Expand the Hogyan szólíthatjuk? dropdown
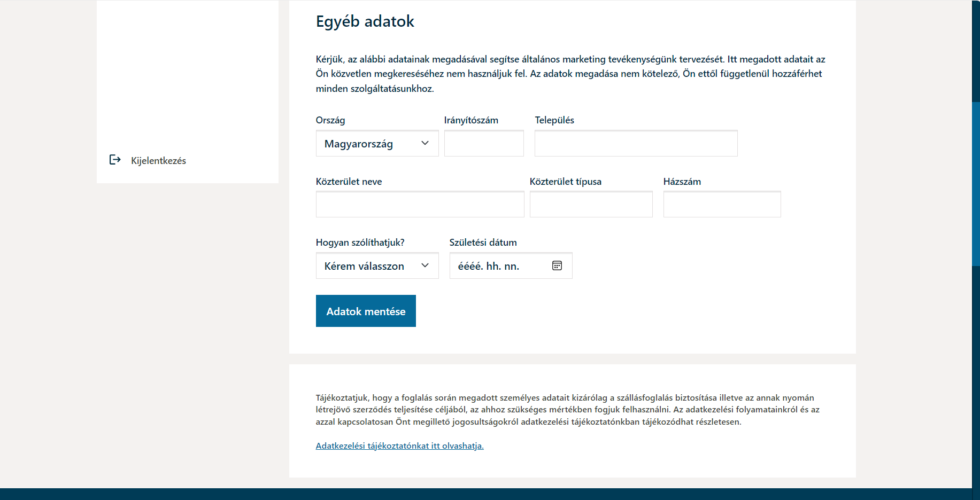Screen dimensions: 980x500 point(377,265)
